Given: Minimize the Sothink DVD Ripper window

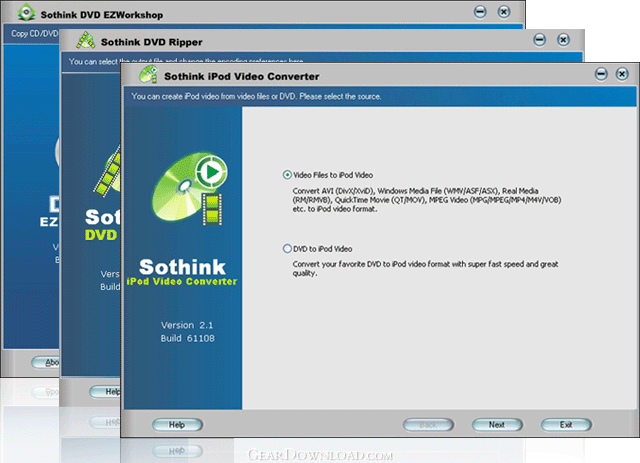Looking at the screenshot, I should 540,40.
